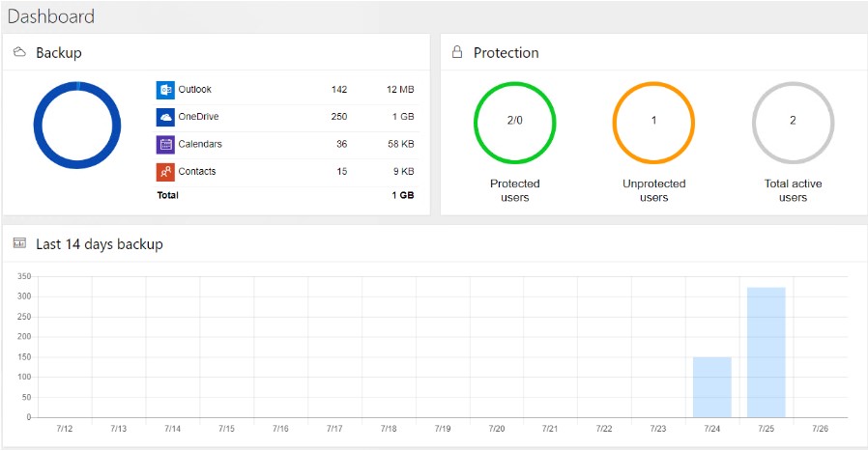
Task: Click the Calendars row label
Action: (x=200, y=144)
